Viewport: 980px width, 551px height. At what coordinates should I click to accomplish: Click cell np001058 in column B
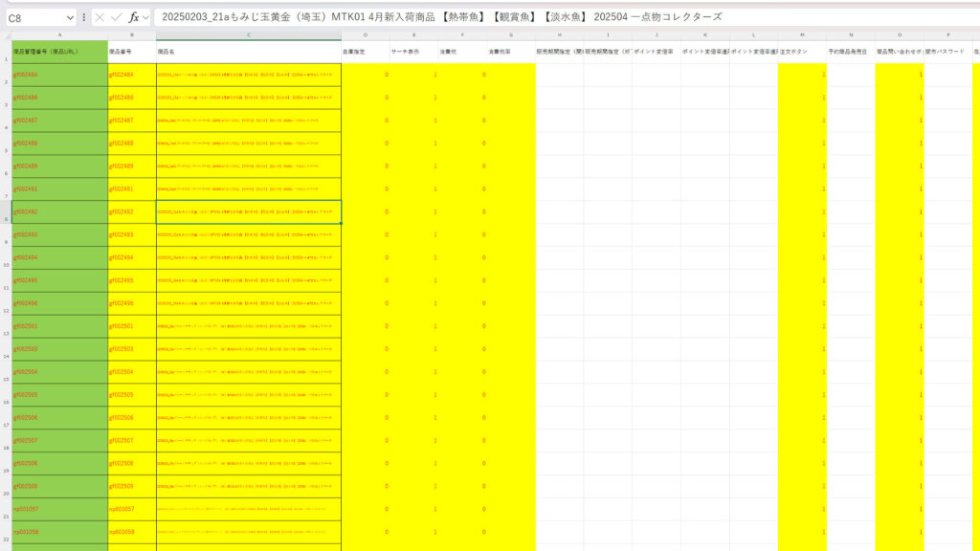(132, 532)
